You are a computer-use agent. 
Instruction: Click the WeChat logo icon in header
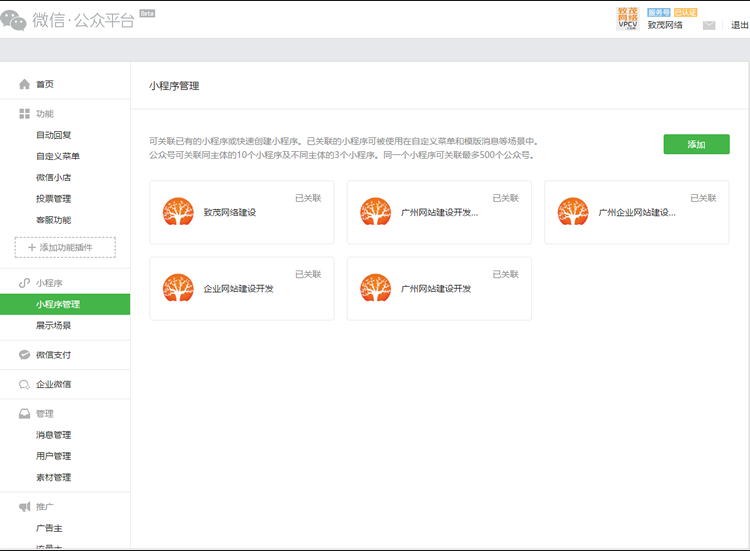coord(15,20)
